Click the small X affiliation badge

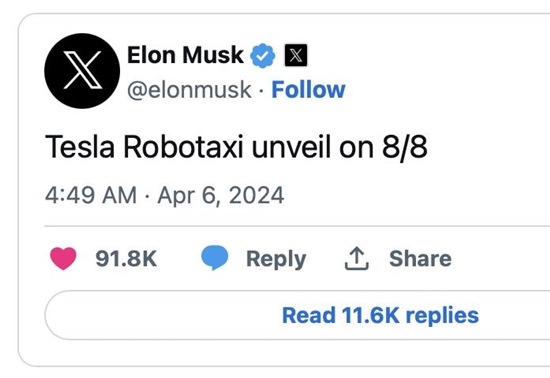point(296,55)
